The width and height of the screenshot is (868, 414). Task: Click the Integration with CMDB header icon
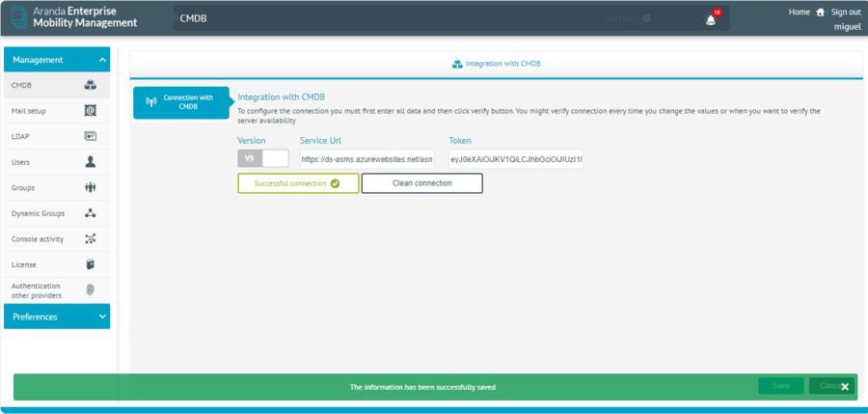click(457, 64)
